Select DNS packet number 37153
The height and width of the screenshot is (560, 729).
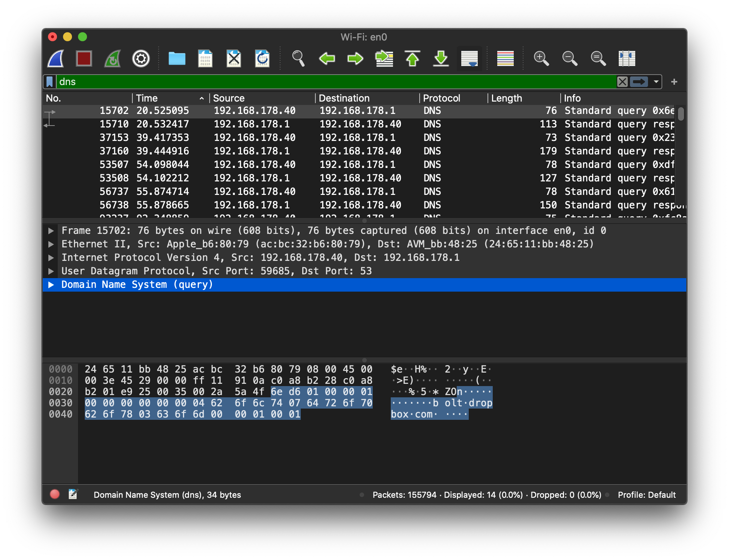(x=262, y=138)
